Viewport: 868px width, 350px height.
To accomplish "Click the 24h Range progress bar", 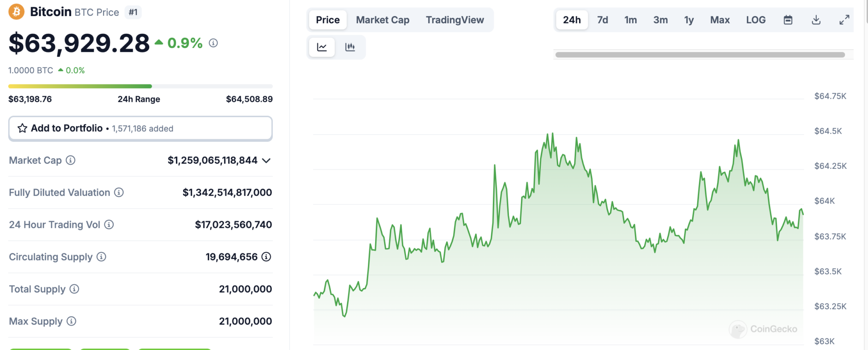I will (x=140, y=86).
